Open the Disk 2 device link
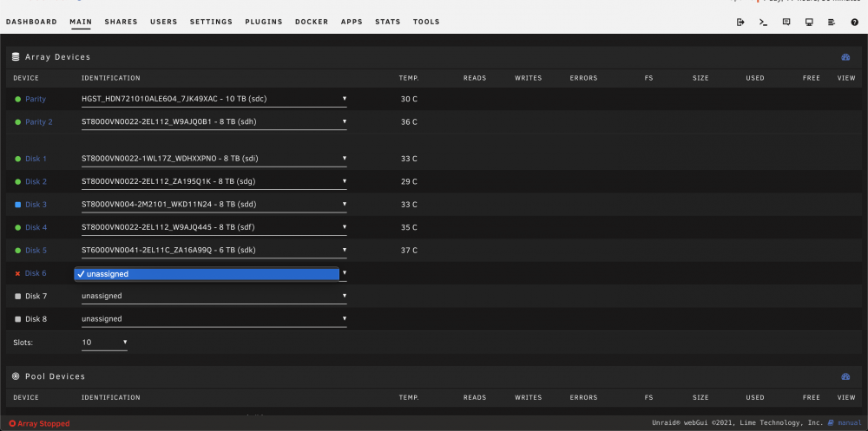The image size is (868, 431). (x=36, y=181)
